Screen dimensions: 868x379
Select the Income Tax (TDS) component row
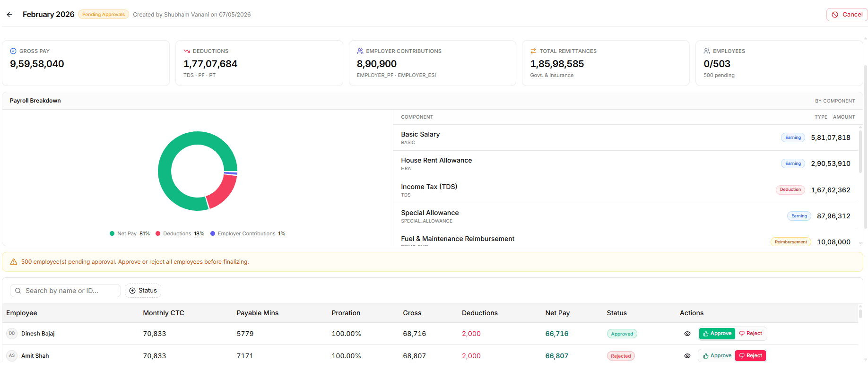tap(625, 190)
